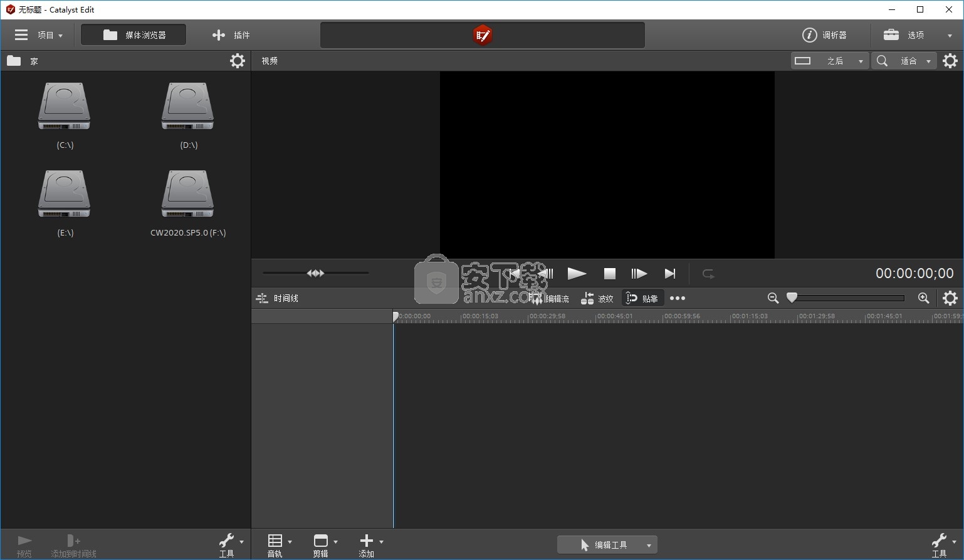Viewport: 964px width, 560px height.
Task: Play the video preview
Action: click(x=577, y=274)
